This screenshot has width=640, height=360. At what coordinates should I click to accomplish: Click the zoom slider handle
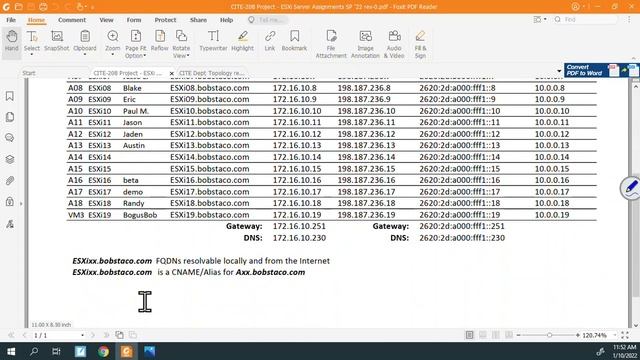click(549, 335)
